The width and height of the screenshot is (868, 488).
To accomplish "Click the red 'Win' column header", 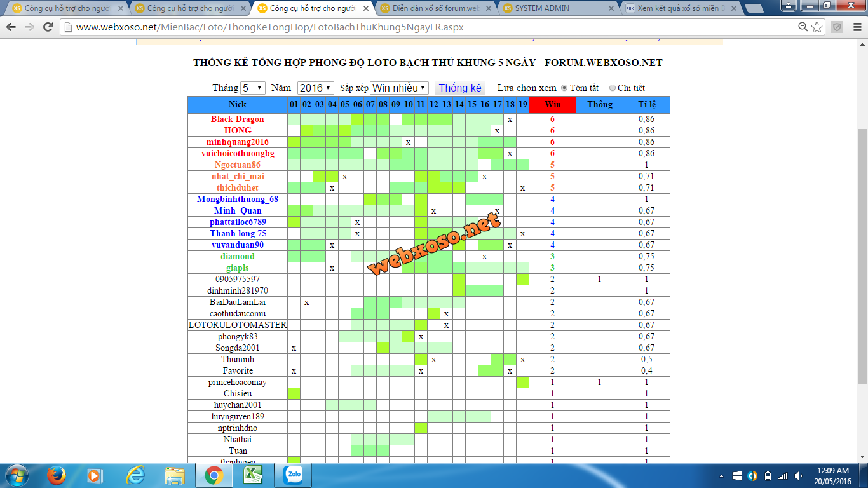I will (552, 104).
